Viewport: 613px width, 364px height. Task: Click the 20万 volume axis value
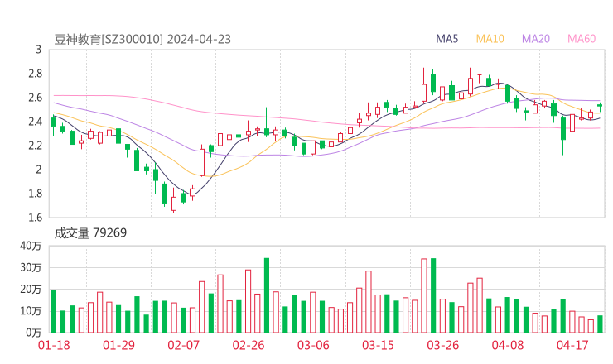tap(31, 290)
